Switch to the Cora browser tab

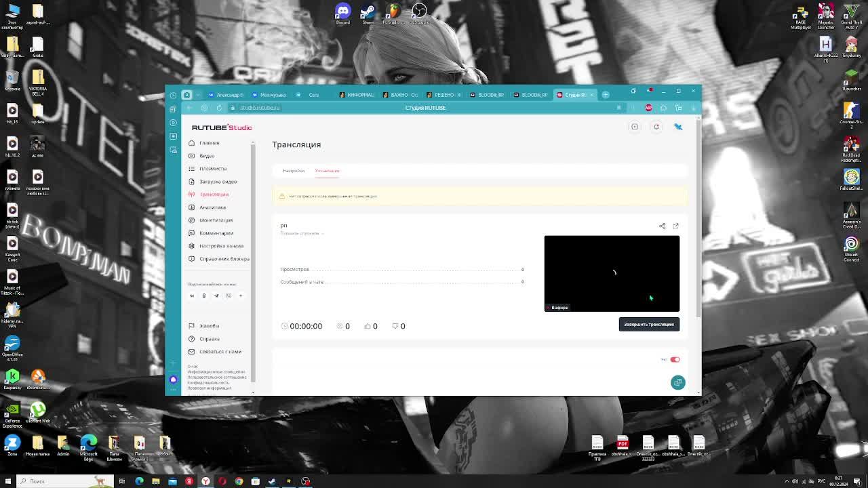click(314, 95)
